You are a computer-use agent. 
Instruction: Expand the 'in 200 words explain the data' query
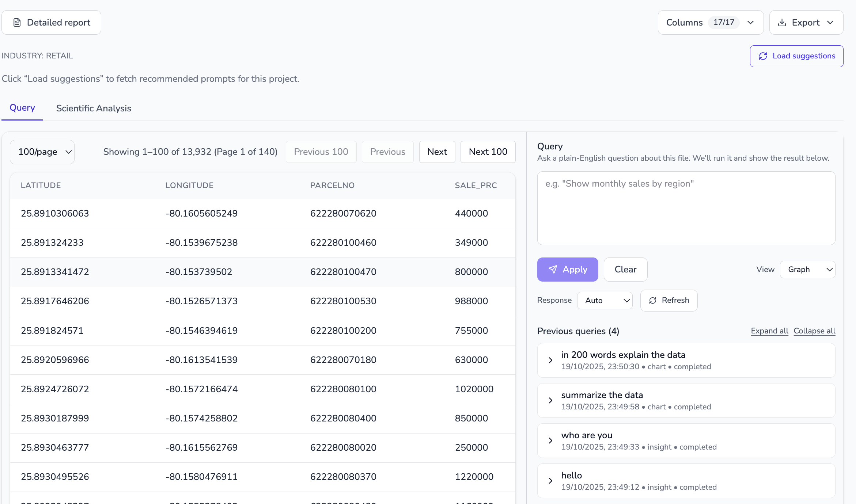click(550, 360)
